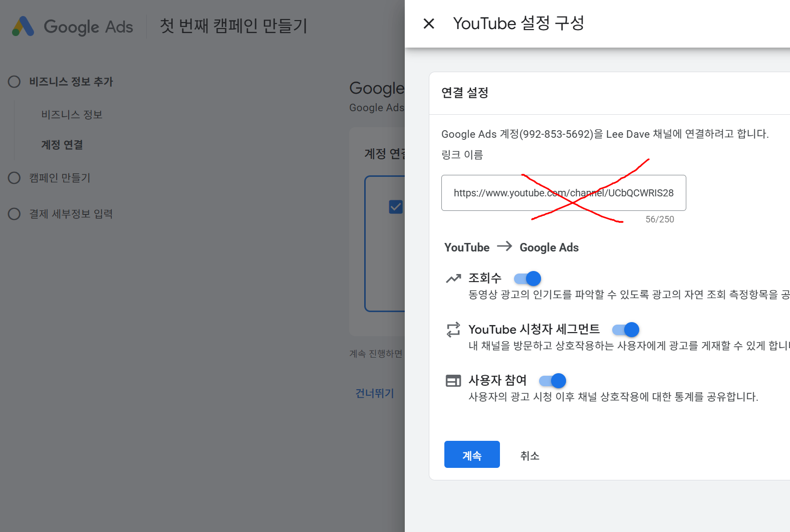Select the 결제 세부정보 입력 step circle
This screenshot has width=790, height=532.
tap(14, 214)
